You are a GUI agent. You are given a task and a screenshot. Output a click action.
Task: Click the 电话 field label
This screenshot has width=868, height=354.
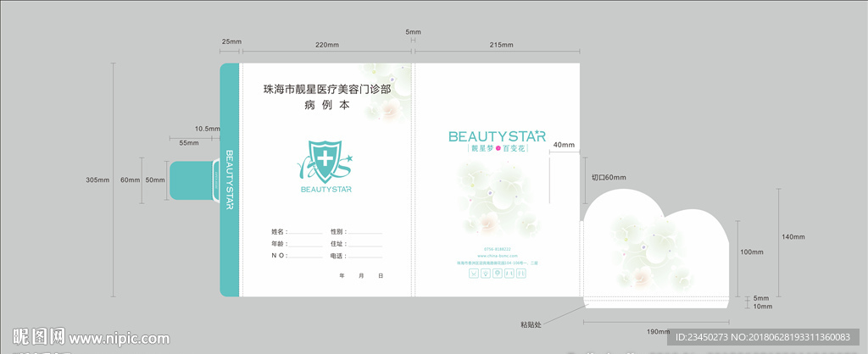coord(339,256)
